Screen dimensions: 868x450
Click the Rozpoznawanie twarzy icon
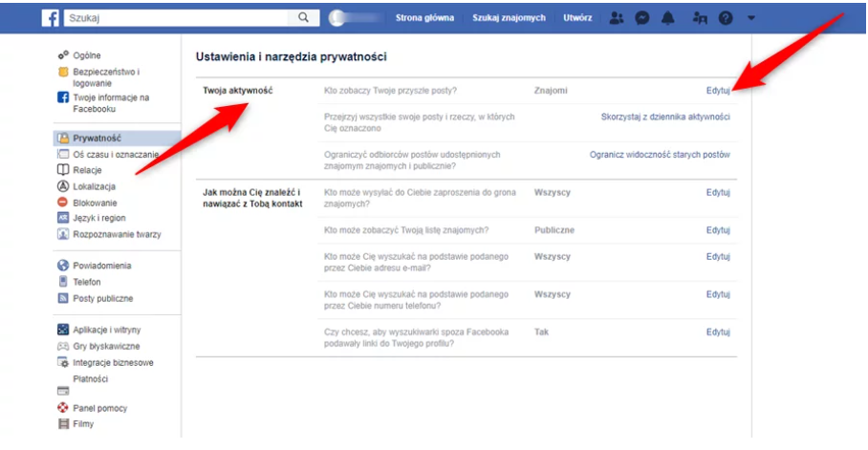coord(63,234)
